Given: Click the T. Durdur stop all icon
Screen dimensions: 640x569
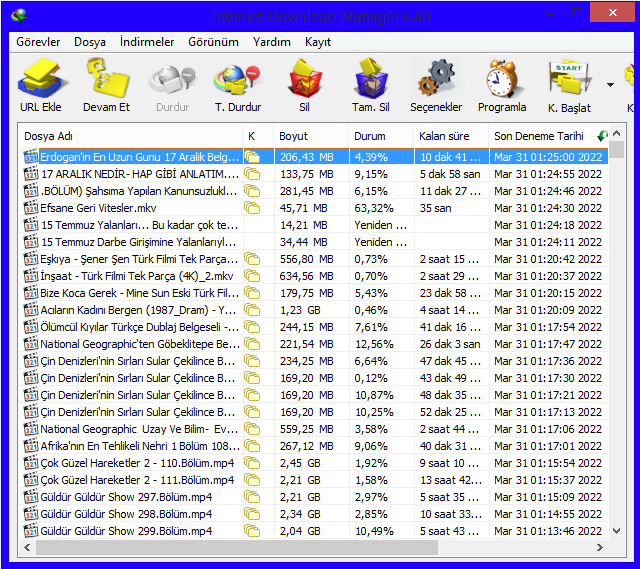Looking at the screenshot, I should tap(238, 80).
